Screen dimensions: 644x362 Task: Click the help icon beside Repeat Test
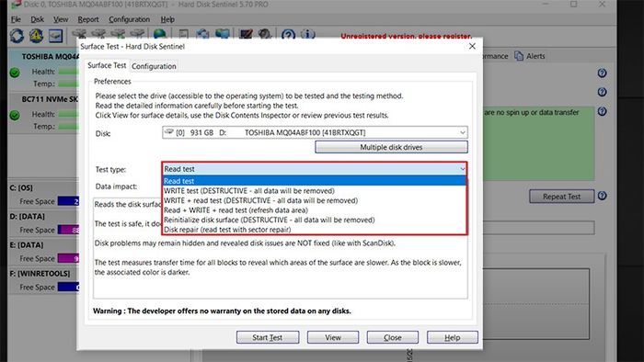(x=602, y=196)
